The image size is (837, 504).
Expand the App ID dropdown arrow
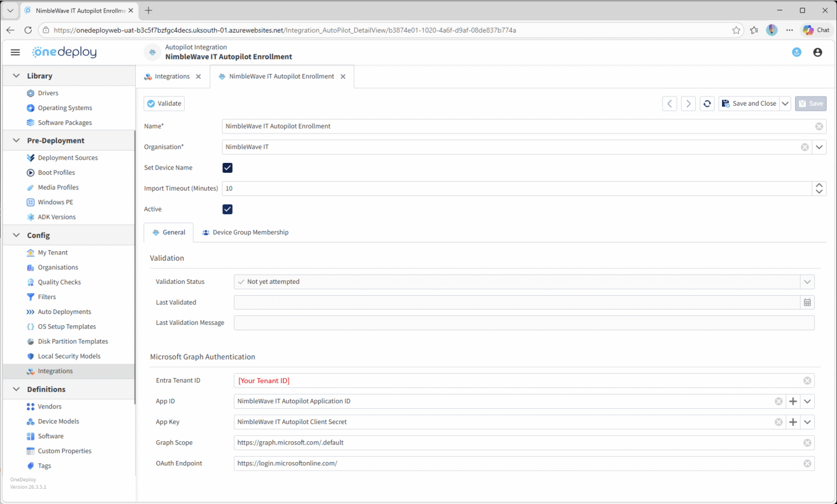pyautogui.click(x=807, y=402)
